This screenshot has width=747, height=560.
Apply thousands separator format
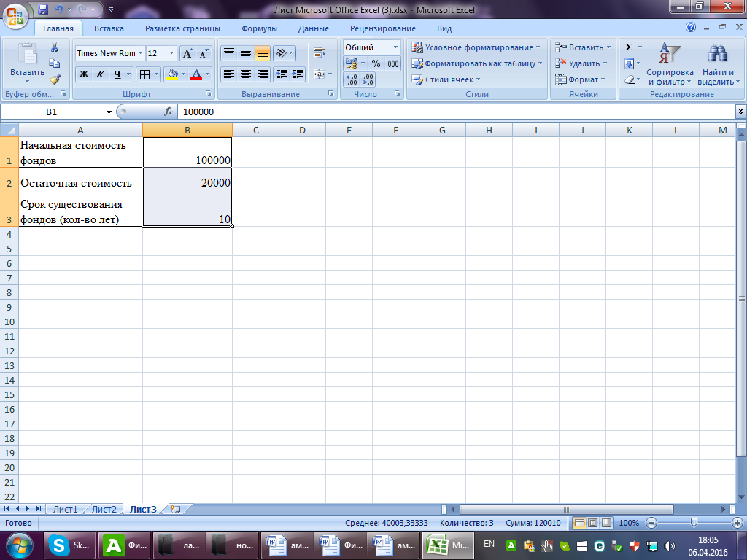click(393, 63)
